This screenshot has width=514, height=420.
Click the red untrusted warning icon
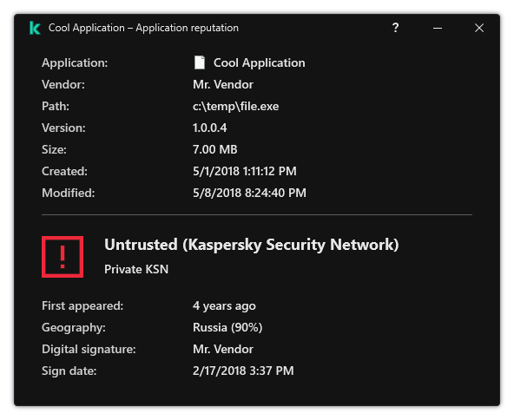(63, 257)
